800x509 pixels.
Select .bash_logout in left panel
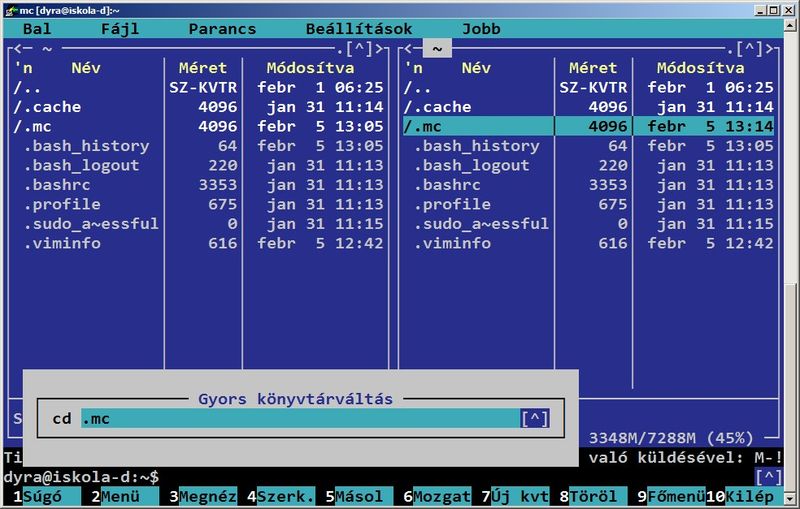199,165
